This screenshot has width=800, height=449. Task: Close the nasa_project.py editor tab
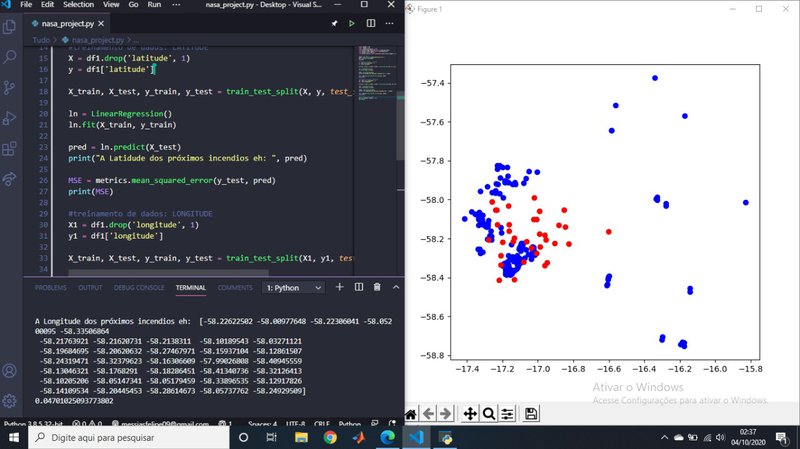[101, 23]
